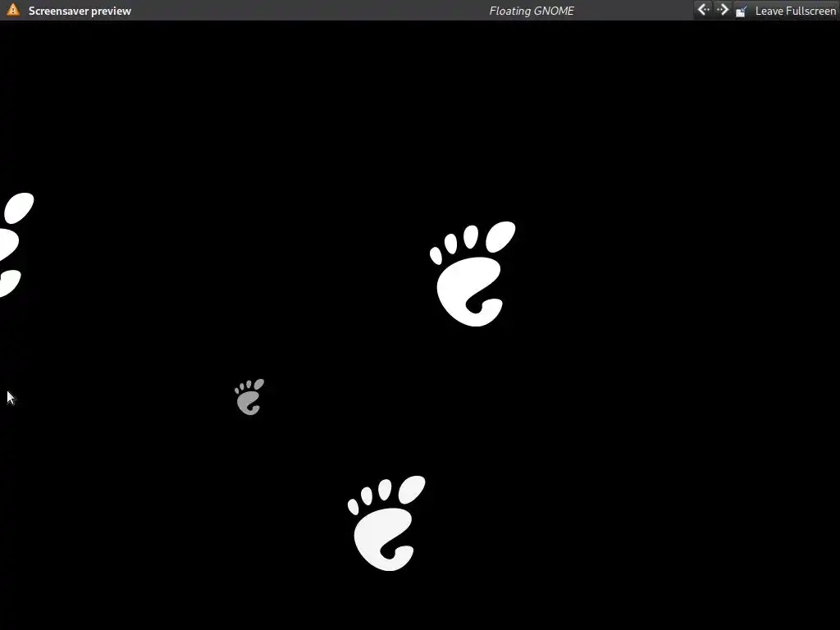840x630 pixels.
Task: Show the previous screensaver theme arrow
Action: pos(703,10)
